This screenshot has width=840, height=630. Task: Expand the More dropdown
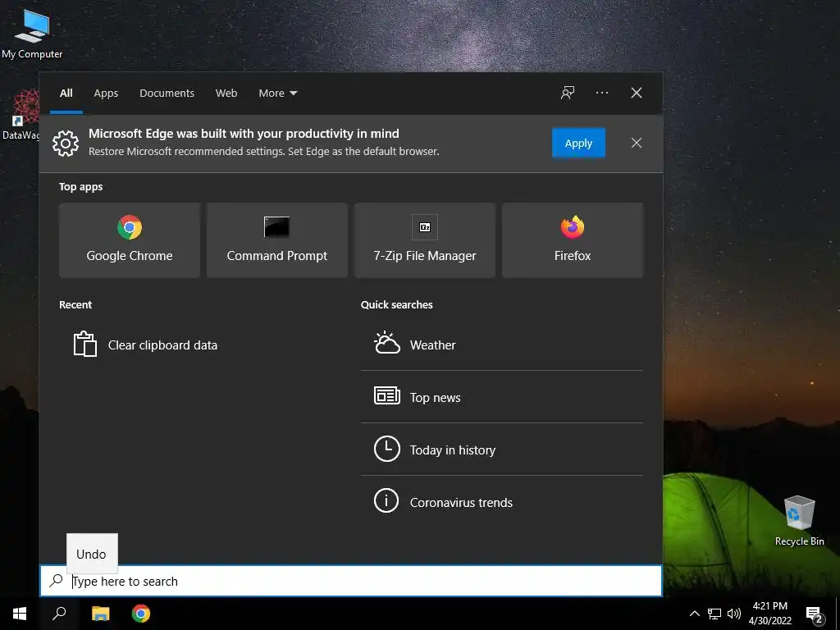click(277, 94)
